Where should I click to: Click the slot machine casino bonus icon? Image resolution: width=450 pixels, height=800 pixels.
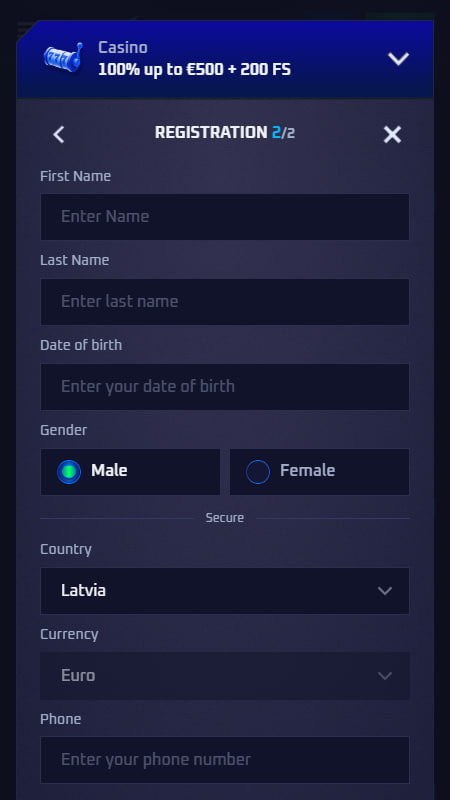click(63, 58)
